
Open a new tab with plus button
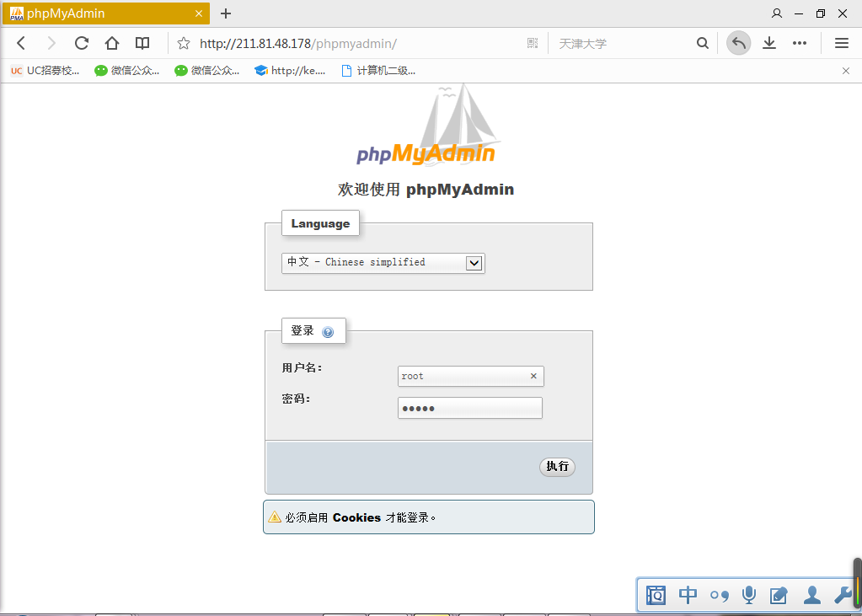click(x=225, y=13)
